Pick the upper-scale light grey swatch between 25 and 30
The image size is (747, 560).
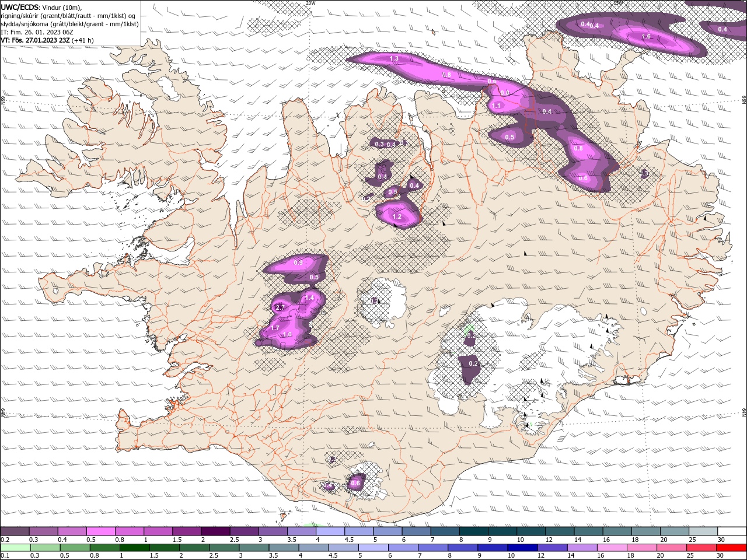coord(704,531)
